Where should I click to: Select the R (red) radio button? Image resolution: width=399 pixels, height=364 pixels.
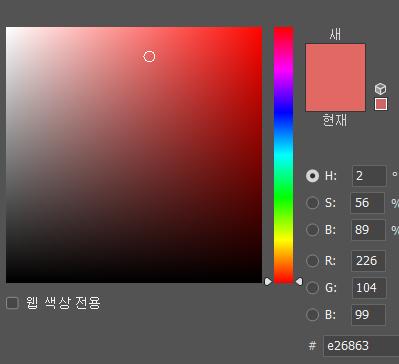tap(312, 261)
